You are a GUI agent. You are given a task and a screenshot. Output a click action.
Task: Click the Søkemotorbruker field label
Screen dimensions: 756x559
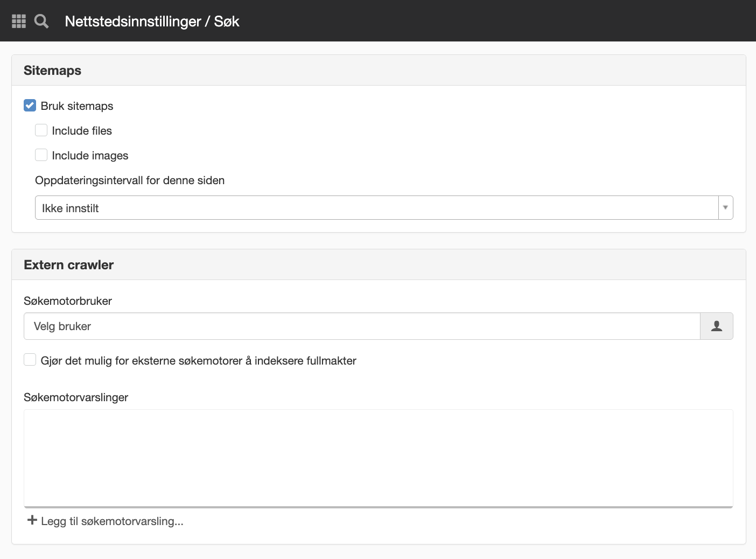point(68,301)
